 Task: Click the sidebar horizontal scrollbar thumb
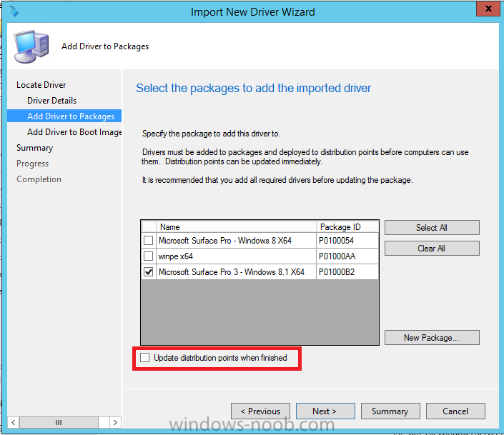[59, 422]
